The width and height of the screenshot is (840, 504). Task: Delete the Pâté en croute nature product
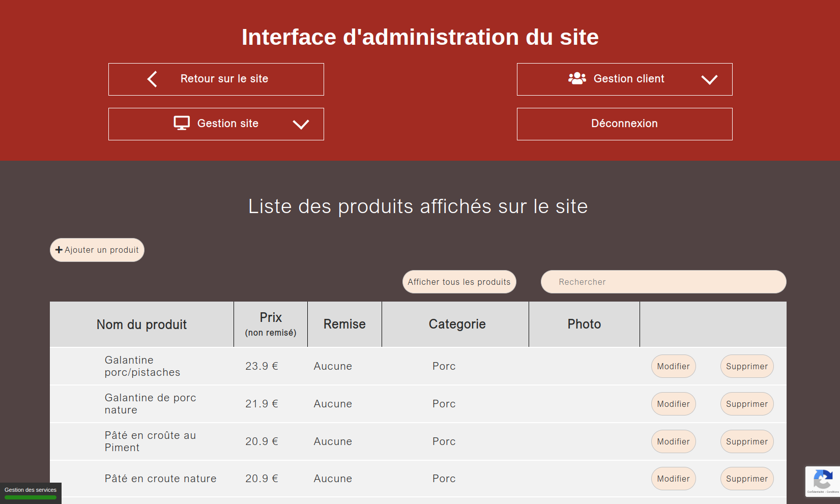click(x=746, y=478)
